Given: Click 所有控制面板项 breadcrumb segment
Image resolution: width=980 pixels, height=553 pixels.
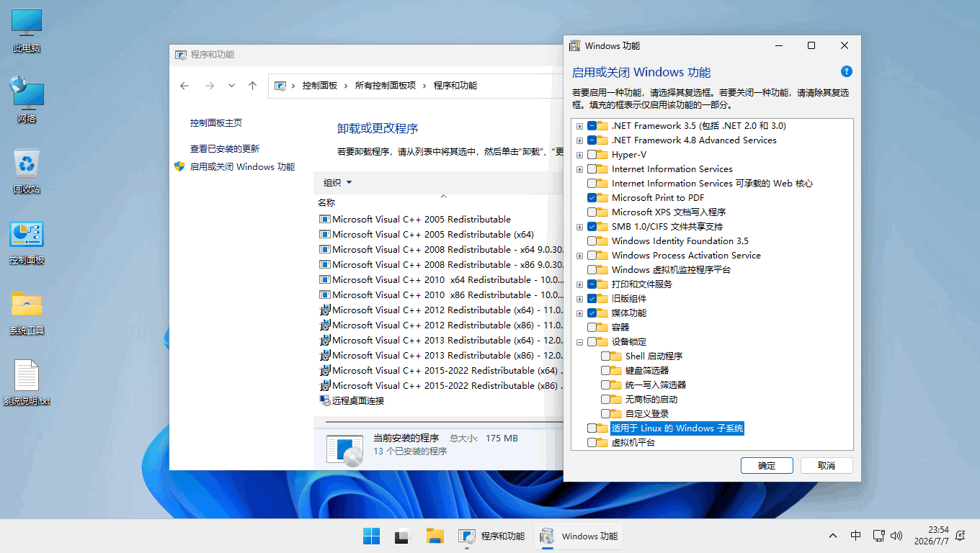Looking at the screenshot, I should (x=386, y=86).
